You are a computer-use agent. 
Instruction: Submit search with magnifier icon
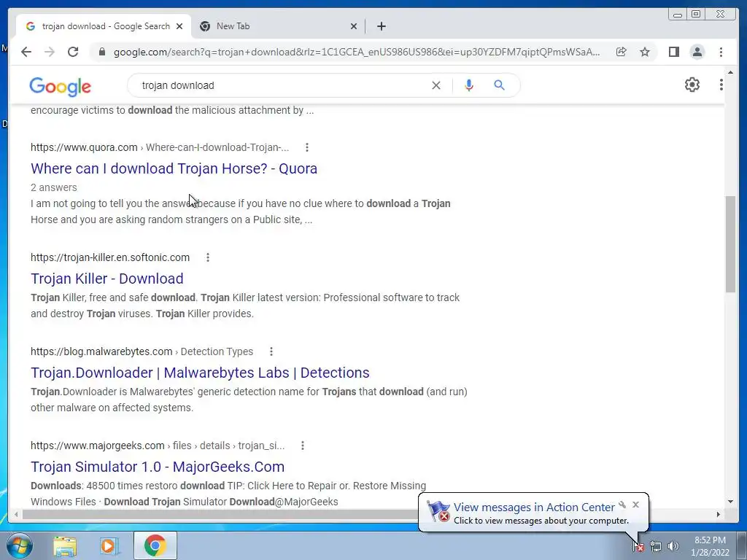[x=499, y=85]
